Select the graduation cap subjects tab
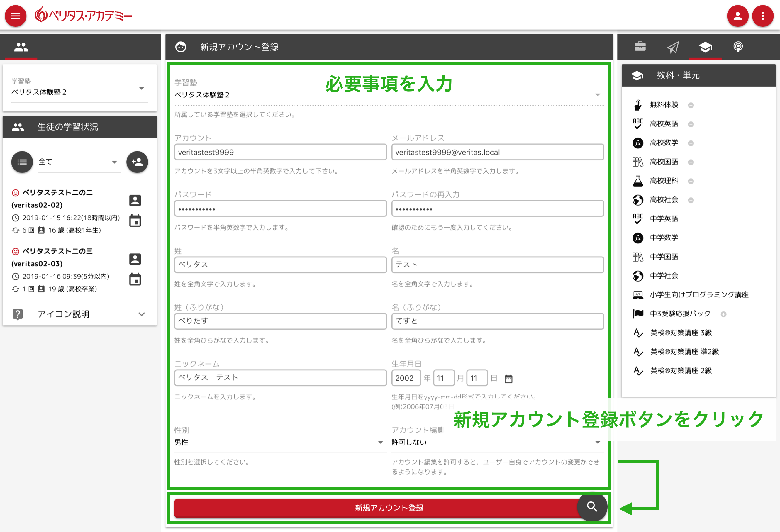 tap(705, 47)
